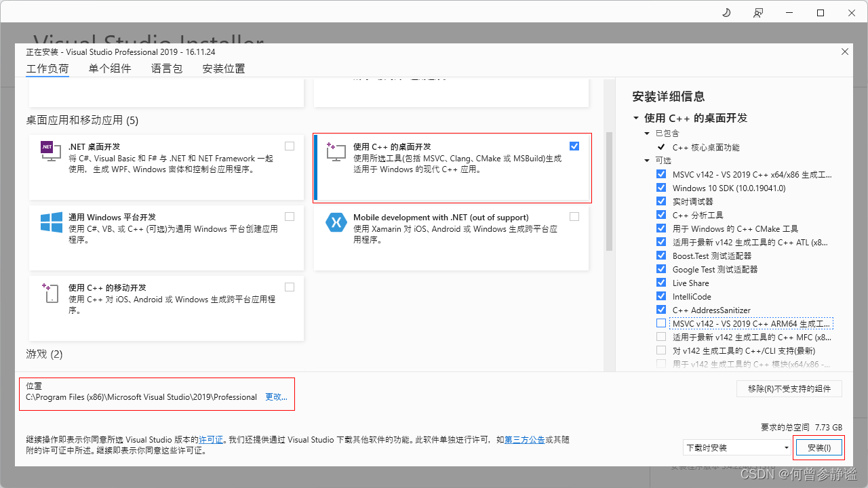
Task: Check C++/CLI support for v142
Action: click(x=661, y=350)
